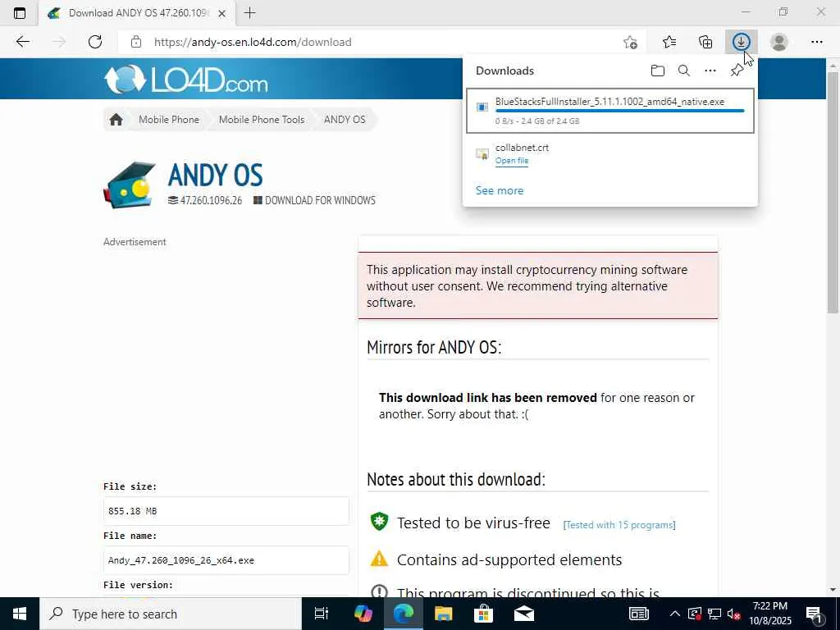The width and height of the screenshot is (840, 630).
Task: Open taskbar clock showing 7:22 PM
Action: point(769,614)
